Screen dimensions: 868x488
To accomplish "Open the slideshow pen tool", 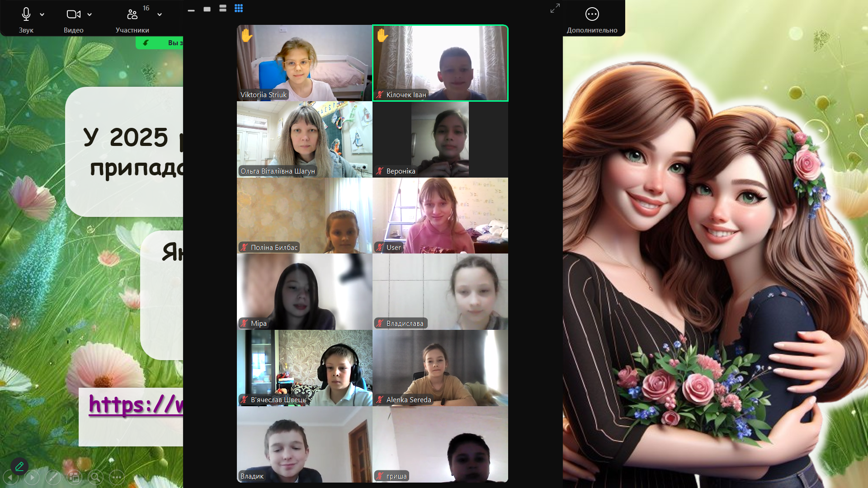I will pos(53,477).
